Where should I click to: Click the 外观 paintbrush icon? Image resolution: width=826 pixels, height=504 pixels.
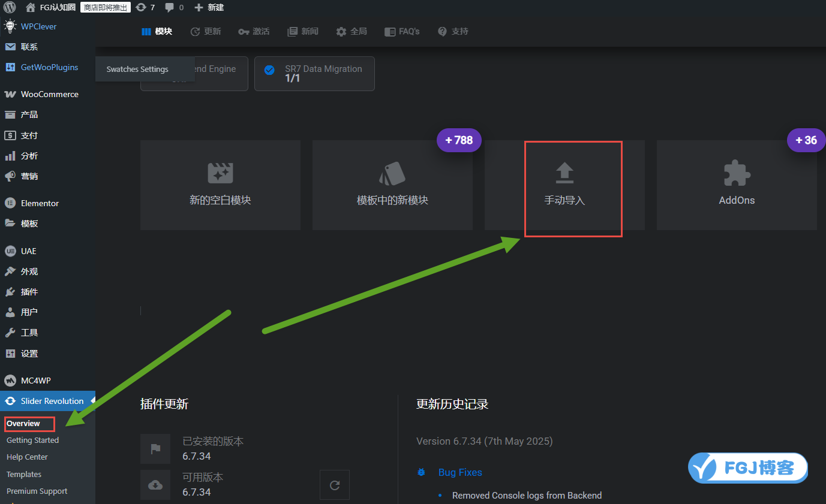(10, 271)
